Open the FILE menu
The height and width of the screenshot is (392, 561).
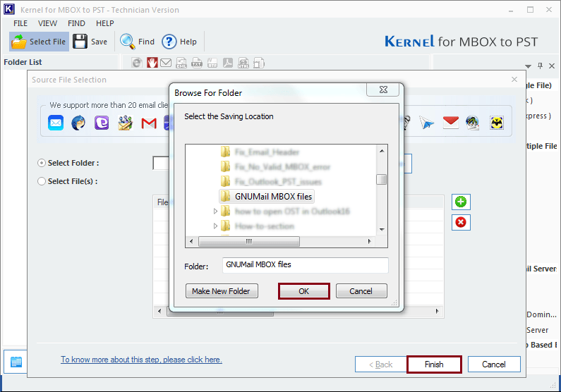coord(20,23)
